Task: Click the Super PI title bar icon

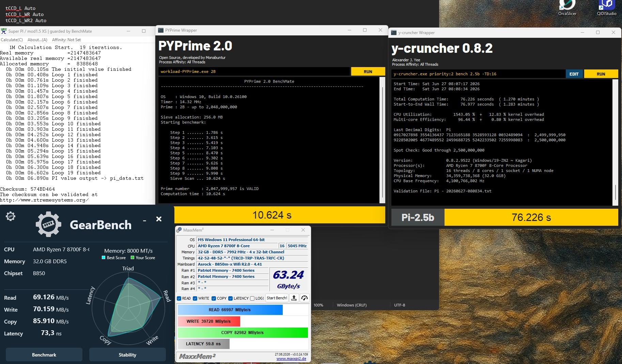Action: click(4, 31)
